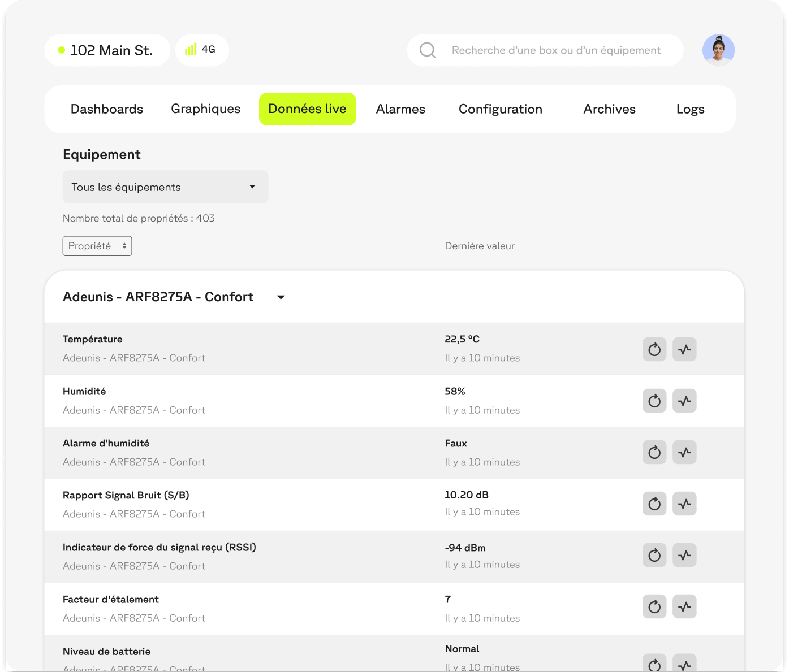Open the Propriété sort selector

[x=97, y=246]
